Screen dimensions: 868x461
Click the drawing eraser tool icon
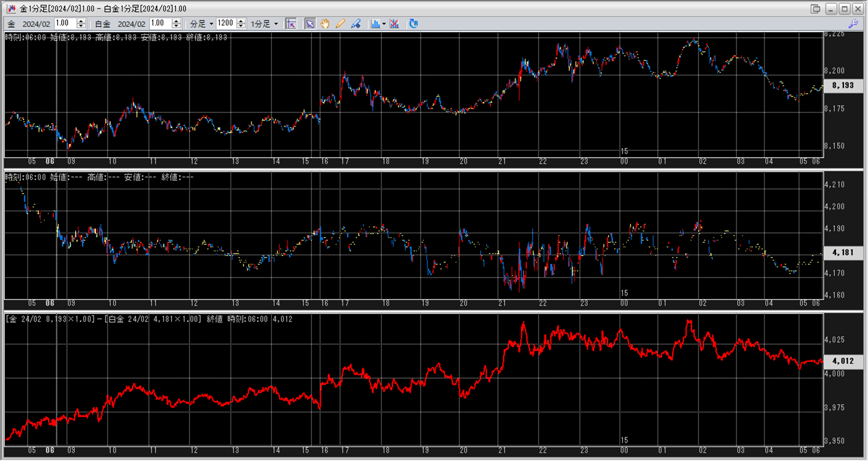pyautogui.click(x=356, y=24)
